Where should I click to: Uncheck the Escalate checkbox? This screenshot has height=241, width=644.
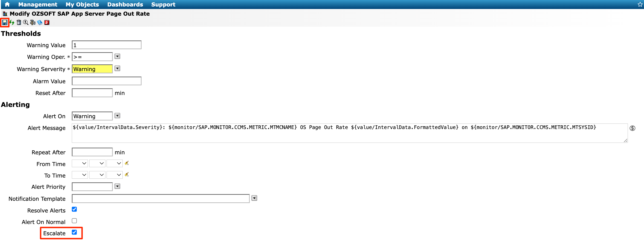pos(74,232)
